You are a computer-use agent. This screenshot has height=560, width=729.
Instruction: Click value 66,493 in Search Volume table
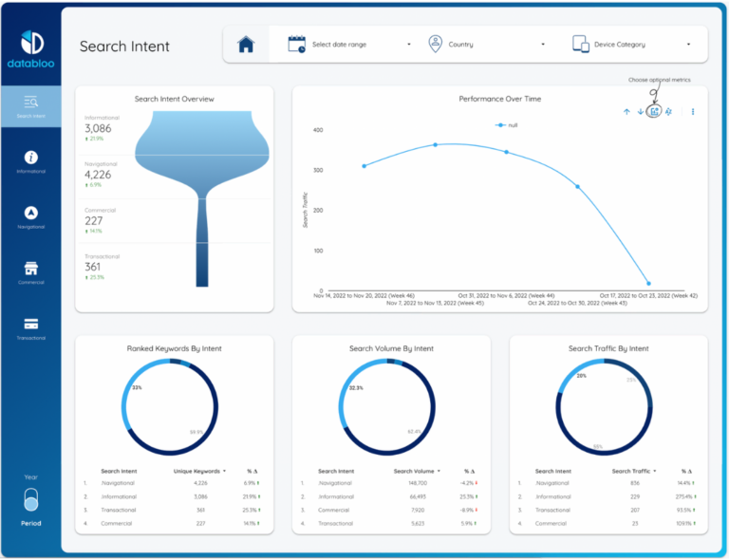click(418, 496)
